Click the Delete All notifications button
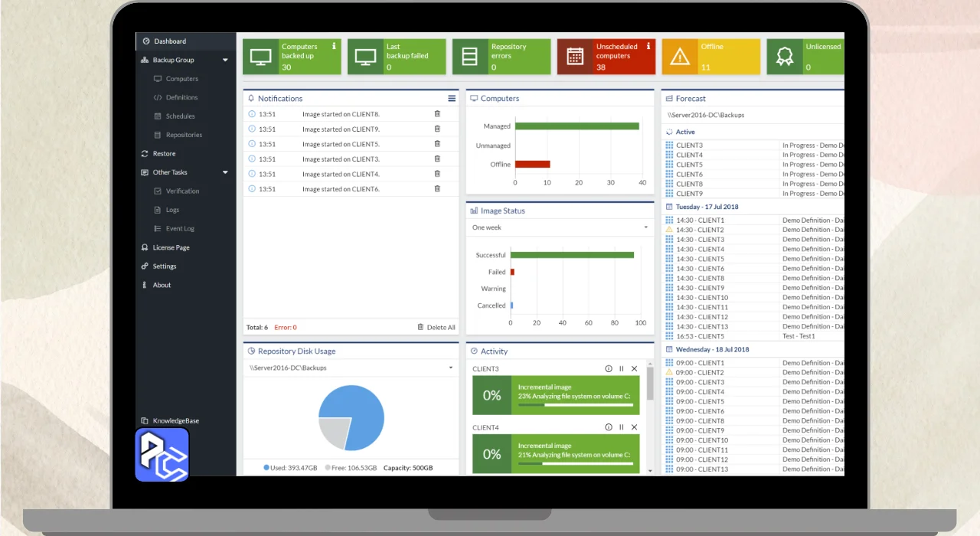Viewport: 980px width, 536px height. pos(436,327)
